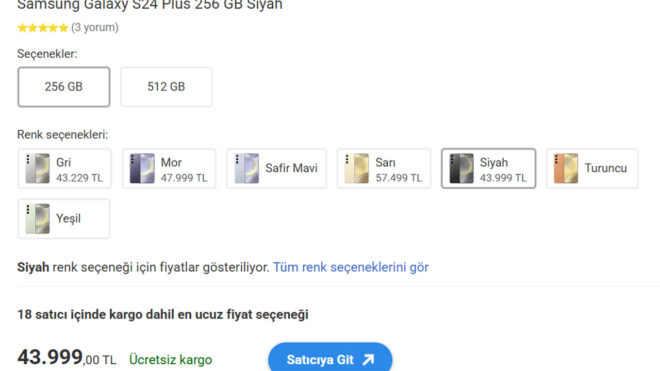Click the Safir Mavi phone thumbnail image
The width and height of the screenshot is (660, 371).
point(246,168)
